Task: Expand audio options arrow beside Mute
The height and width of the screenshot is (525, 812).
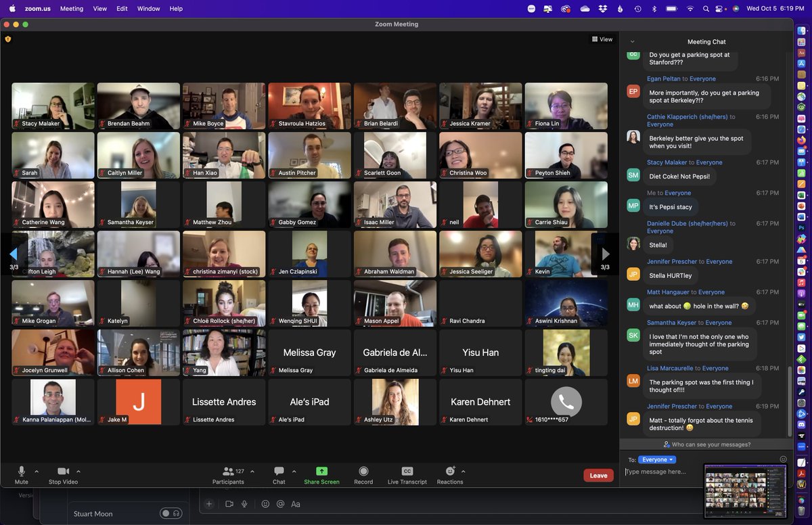Action: tap(37, 471)
